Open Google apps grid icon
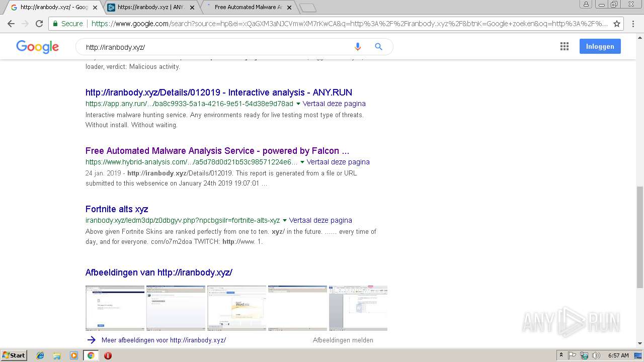 click(x=565, y=46)
